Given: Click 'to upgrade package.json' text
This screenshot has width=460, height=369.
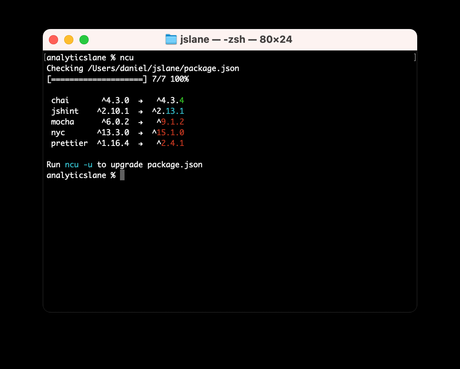Looking at the screenshot, I should click(149, 165).
